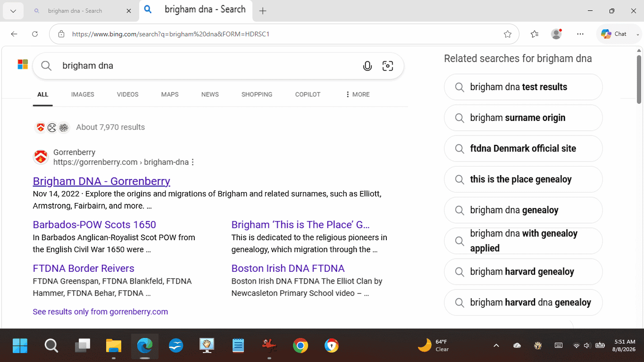Open the Brigham DNA - Gorrenberry result
Image resolution: width=644 pixels, height=362 pixels.
click(x=101, y=181)
